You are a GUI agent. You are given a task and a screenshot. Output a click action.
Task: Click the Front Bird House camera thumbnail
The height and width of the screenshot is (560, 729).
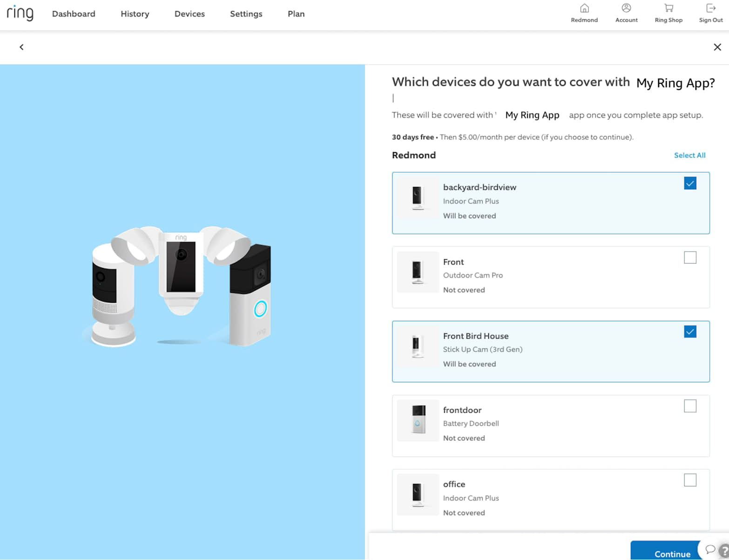[x=418, y=347]
